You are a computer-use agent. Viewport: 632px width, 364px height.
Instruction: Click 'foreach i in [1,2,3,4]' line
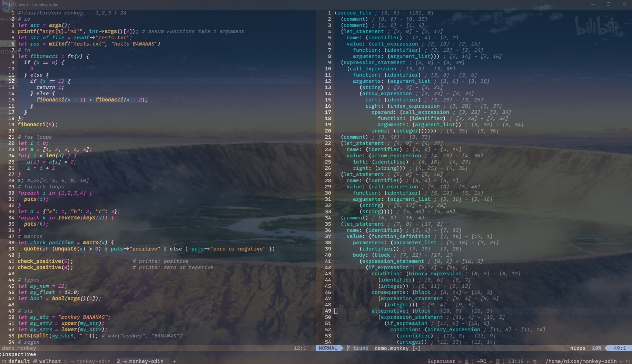point(55,193)
